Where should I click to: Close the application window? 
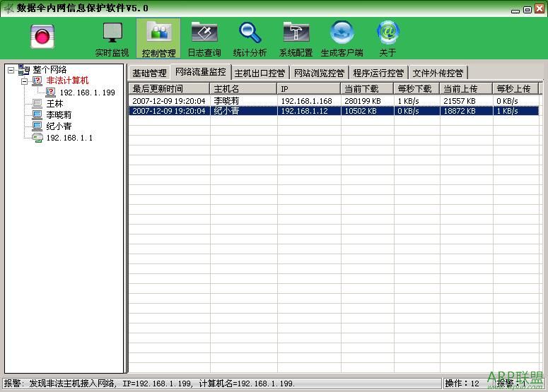540,9
